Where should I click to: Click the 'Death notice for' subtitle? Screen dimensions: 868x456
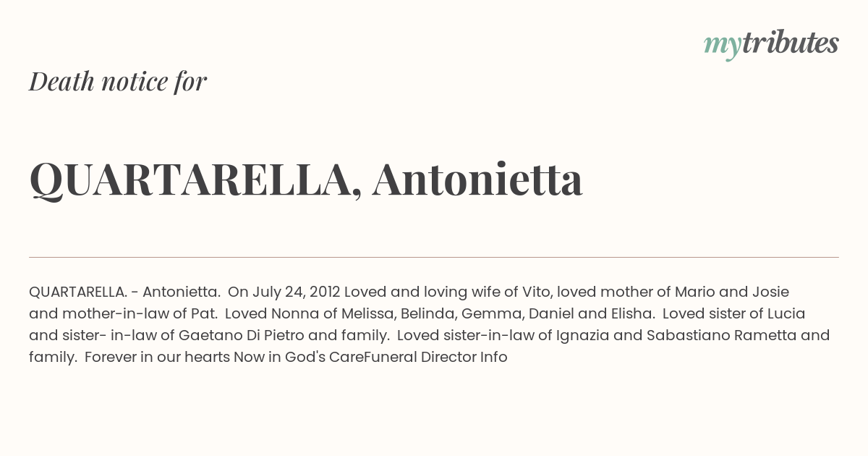pyautogui.click(x=118, y=82)
